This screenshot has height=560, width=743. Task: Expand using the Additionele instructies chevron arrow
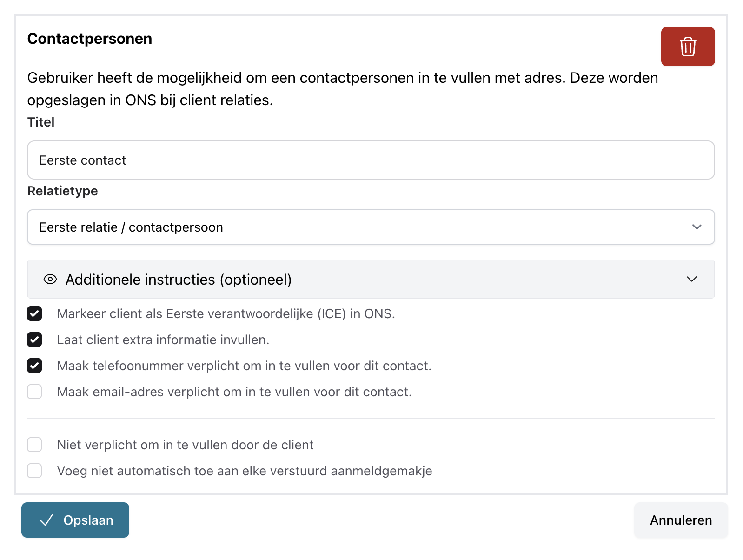[692, 279]
